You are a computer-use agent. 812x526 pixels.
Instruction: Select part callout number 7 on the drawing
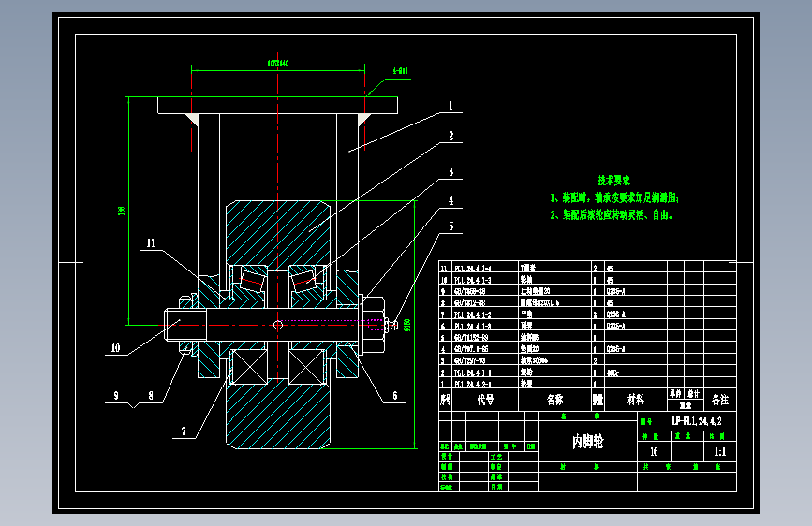[x=184, y=431]
